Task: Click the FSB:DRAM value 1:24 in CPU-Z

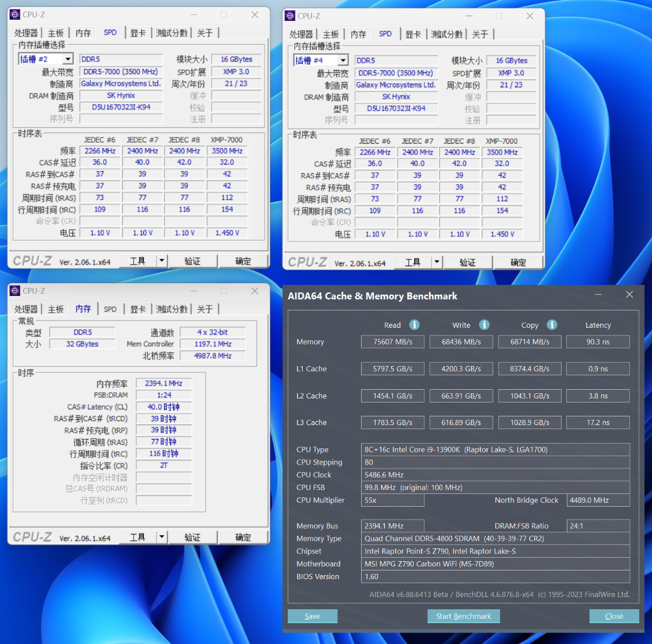Action: (x=164, y=395)
